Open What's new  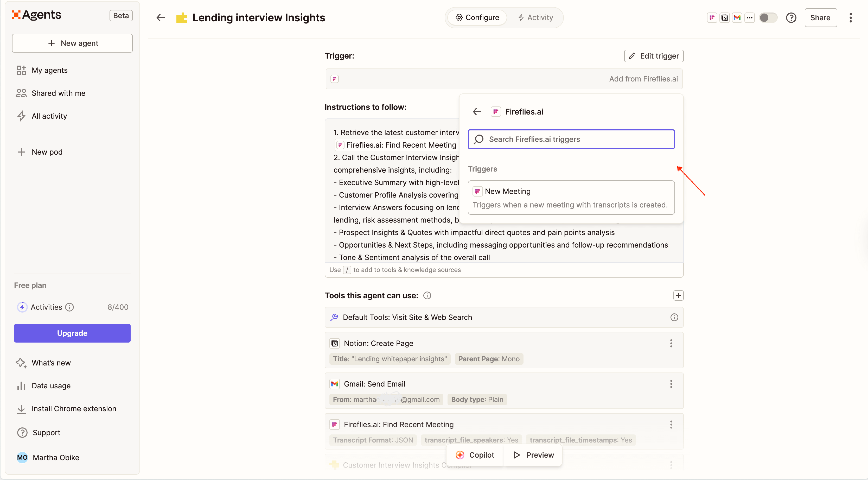click(43, 363)
